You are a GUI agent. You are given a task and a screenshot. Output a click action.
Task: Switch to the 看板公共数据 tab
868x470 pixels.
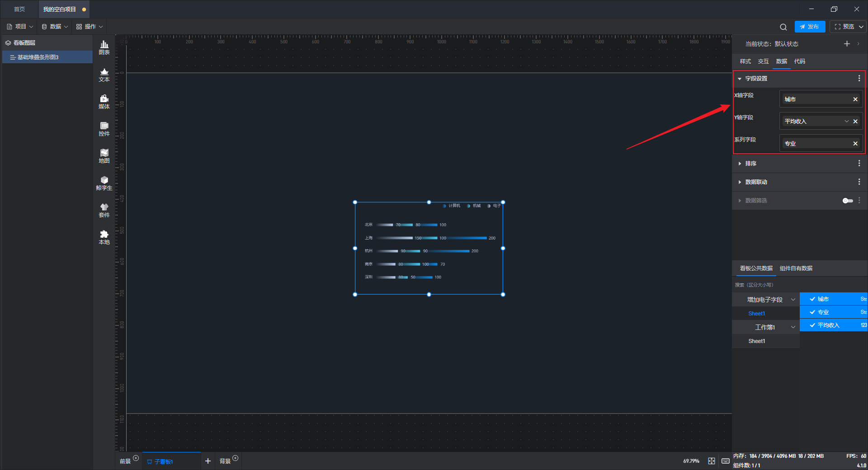(756, 268)
